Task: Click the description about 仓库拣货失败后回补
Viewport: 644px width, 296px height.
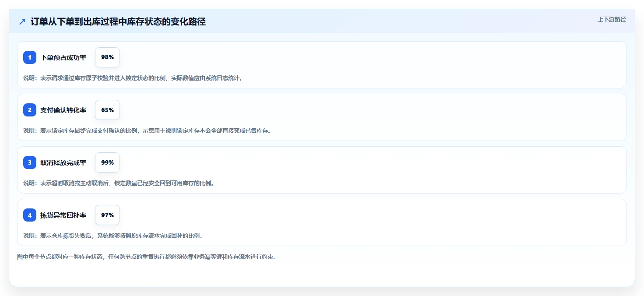Action: coord(113,236)
